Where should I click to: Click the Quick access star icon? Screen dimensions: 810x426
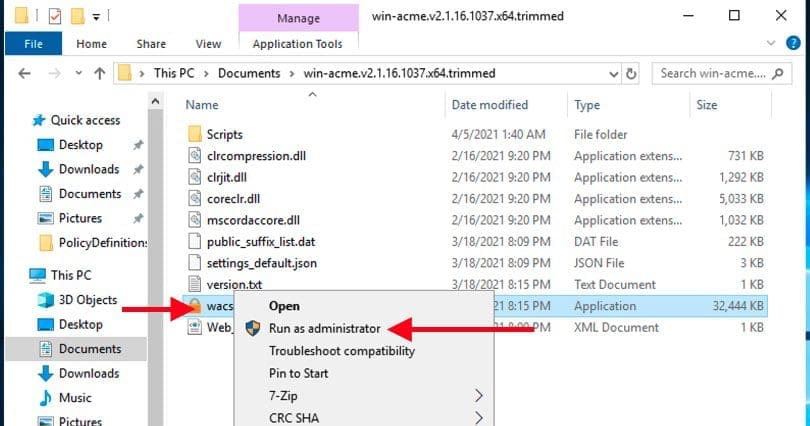[x=39, y=120]
